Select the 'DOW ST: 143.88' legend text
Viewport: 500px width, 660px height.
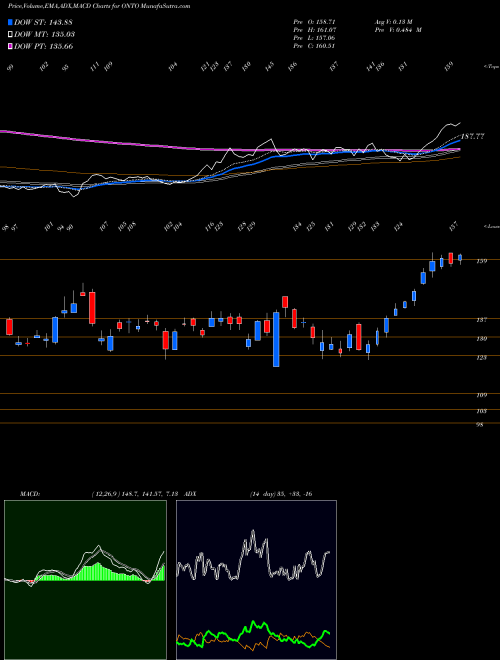point(44,22)
